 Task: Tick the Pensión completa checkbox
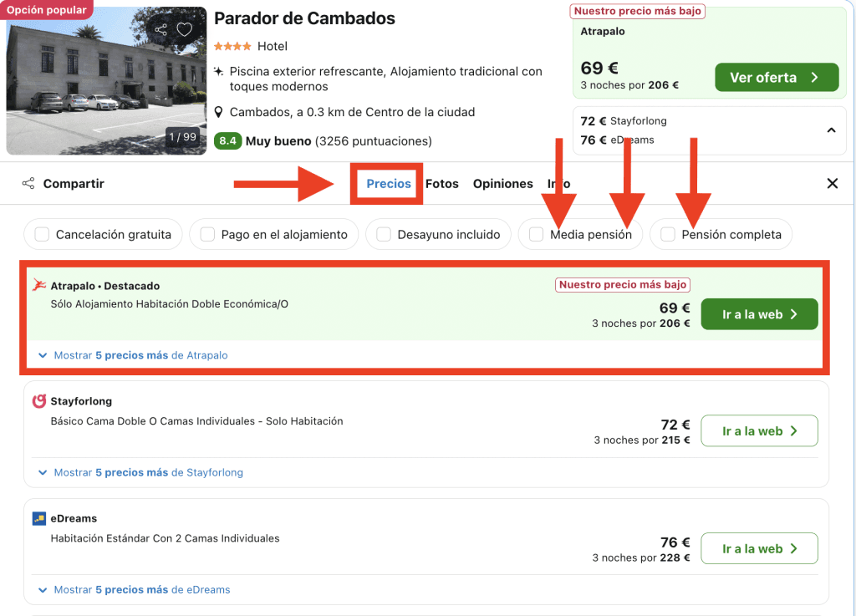668,235
